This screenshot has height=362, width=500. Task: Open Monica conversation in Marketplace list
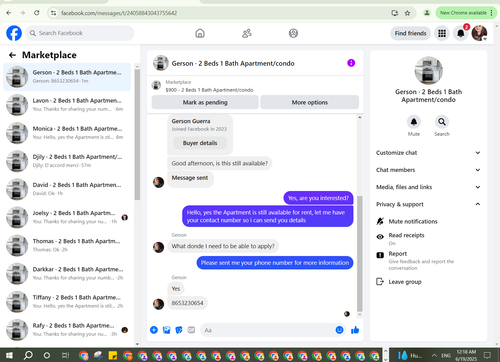[x=67, y=133]
